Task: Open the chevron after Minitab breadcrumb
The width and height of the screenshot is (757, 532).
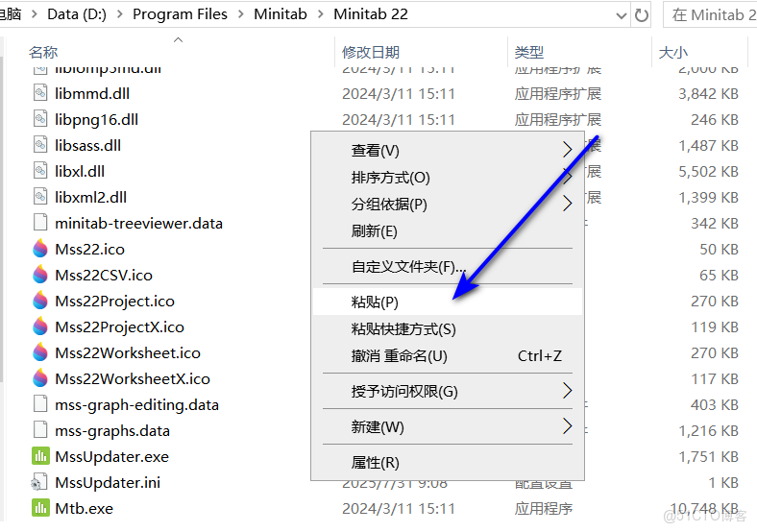Action: pyautogui.click(x=320, y=14)
